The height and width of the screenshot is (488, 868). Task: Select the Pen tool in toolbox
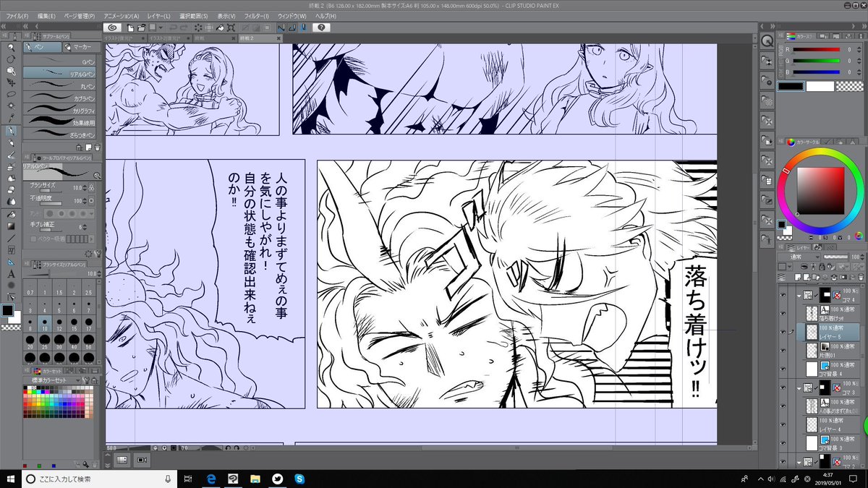(12, 131)
